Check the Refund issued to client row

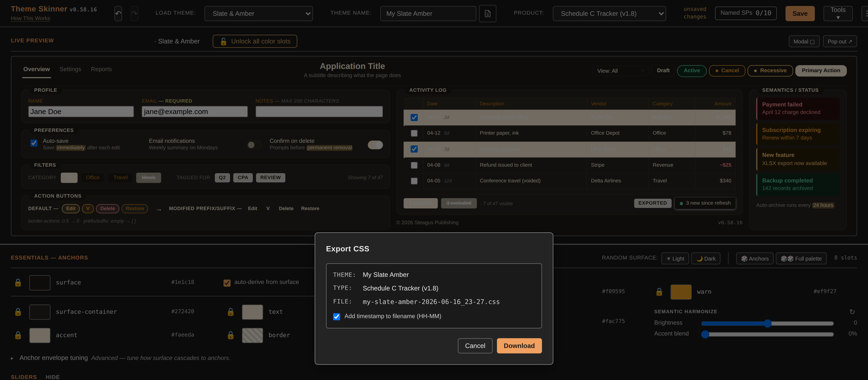tap(414, 165)
